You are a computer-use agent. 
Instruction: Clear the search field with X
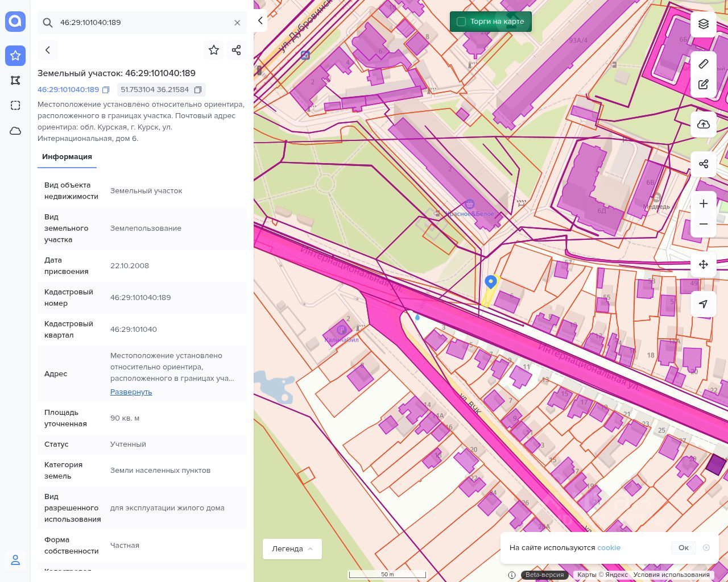237,23
